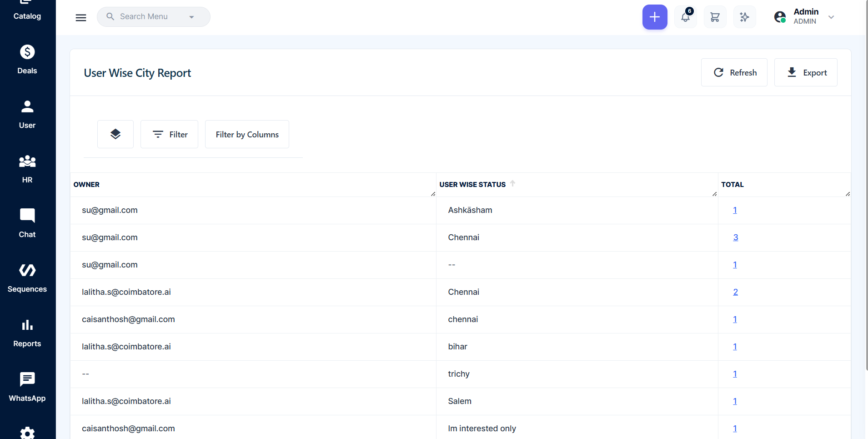
Task: Click the TOTAL column resize handle
Action: tap(848, 194)
